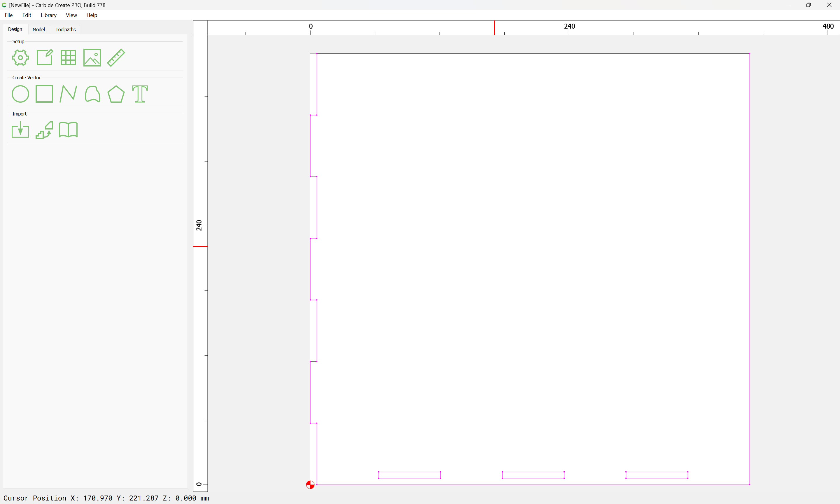
Task: Select the Polygon tool
Action: pos(116,94)
